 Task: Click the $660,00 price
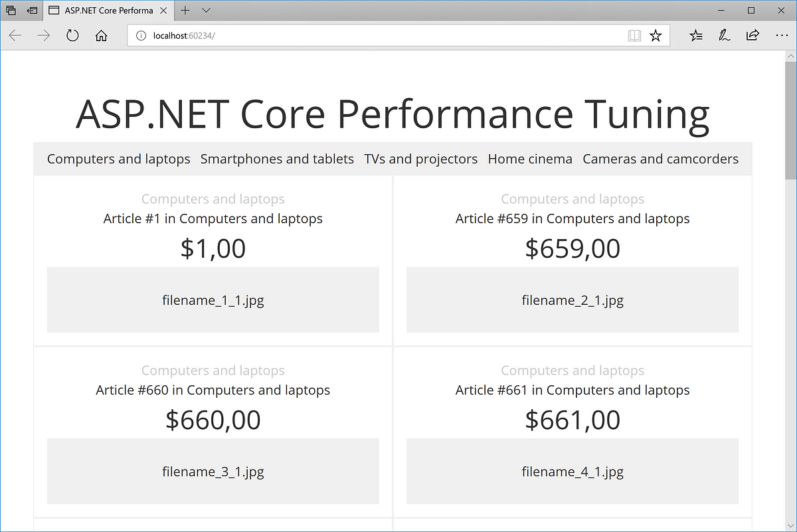pyautogui.click(x=213, y=420)
